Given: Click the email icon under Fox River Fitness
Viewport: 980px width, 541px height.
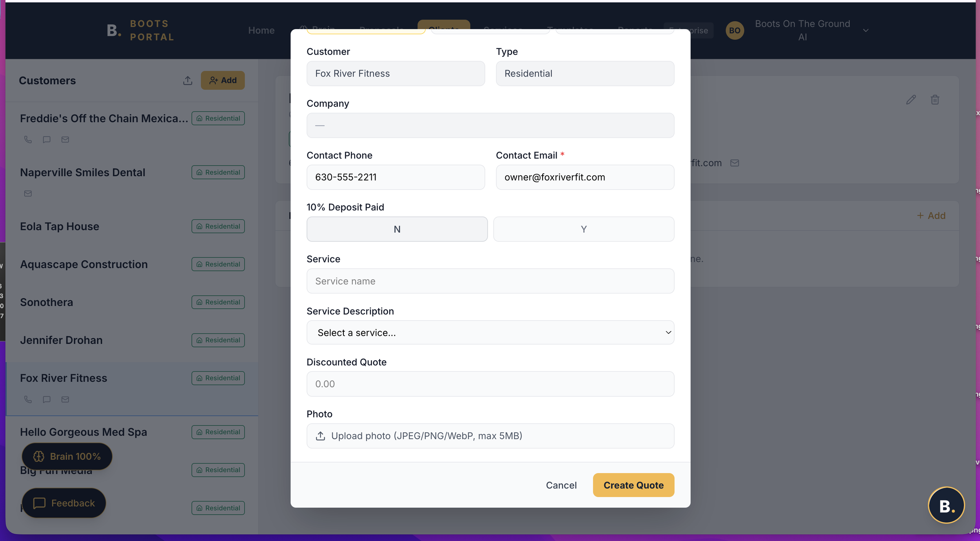Looking at the screenshot, I should point(65,399).
